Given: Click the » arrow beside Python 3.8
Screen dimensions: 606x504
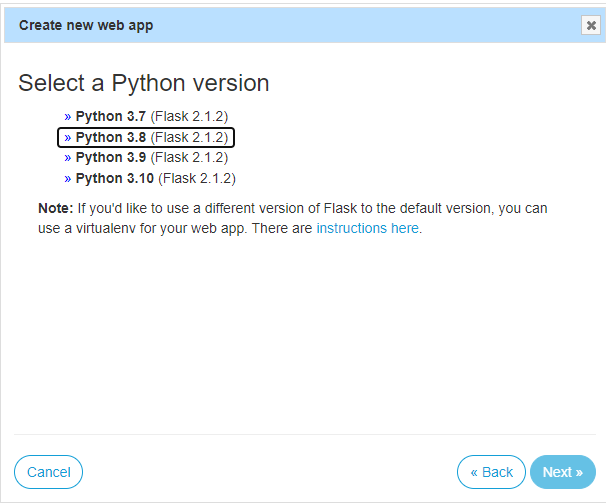Looking at the screenshot, I should pyautogui.click(x=68, y=137).
